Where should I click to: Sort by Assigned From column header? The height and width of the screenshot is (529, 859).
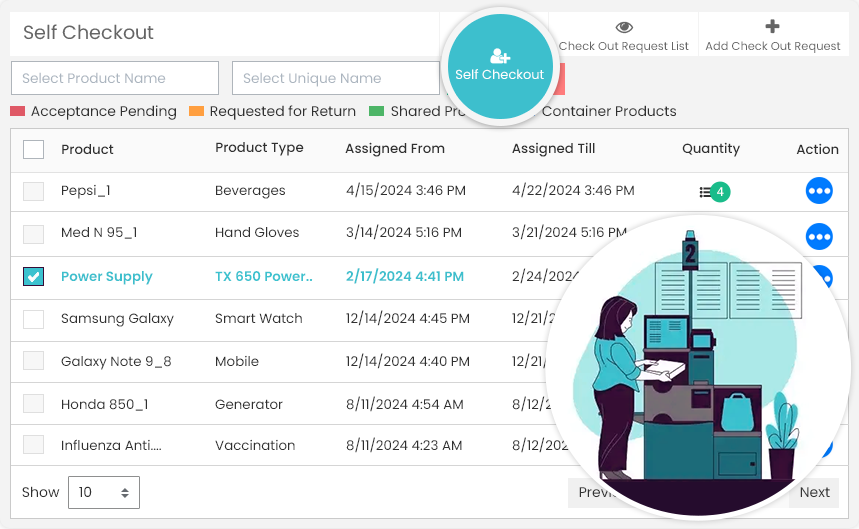395,149
